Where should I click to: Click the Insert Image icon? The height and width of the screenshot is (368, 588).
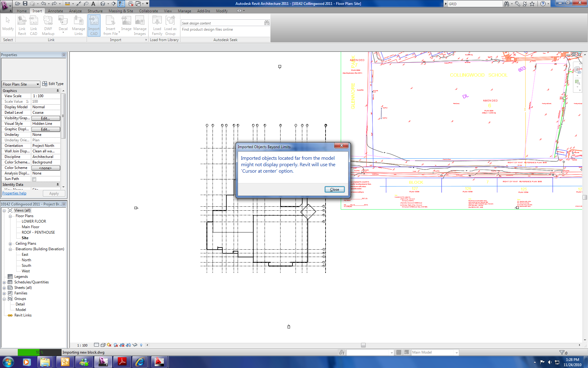click(126, 24)
